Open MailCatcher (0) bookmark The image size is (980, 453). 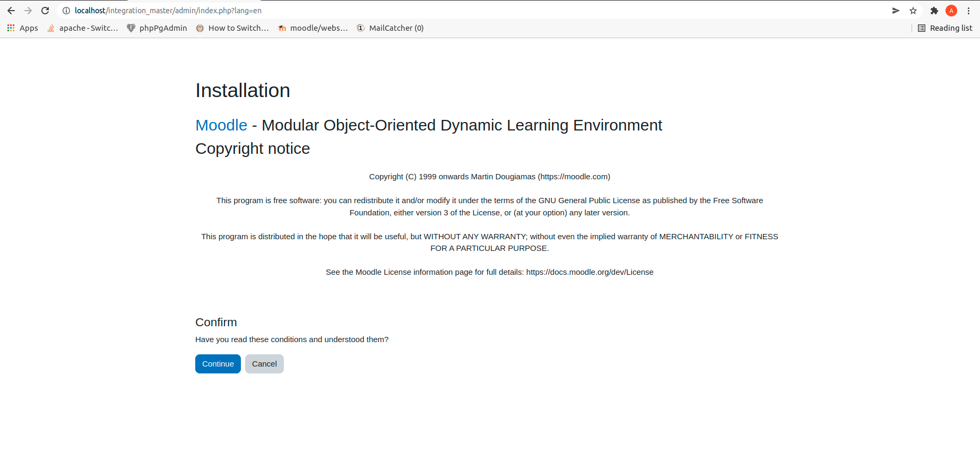(x=390, y=28)
